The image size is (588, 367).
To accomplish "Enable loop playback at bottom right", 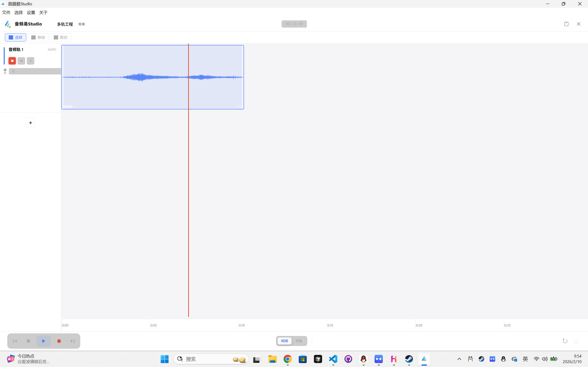I will point(565,341).
